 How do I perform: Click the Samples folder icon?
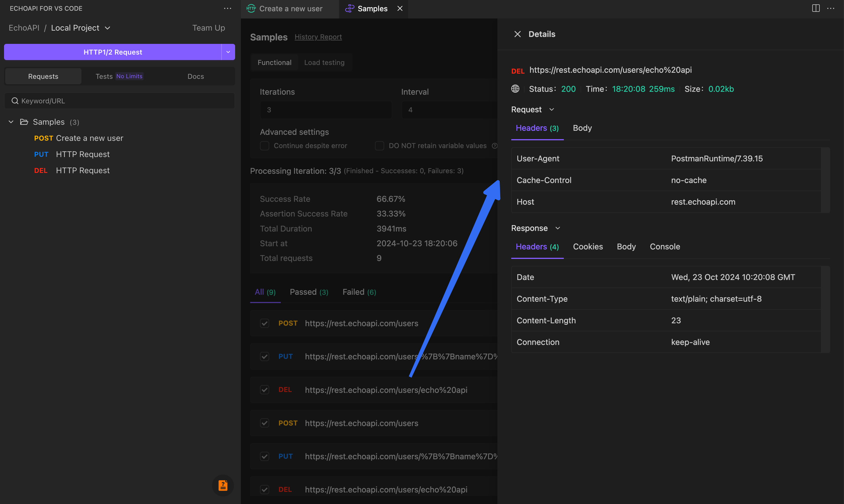point(24,122)
